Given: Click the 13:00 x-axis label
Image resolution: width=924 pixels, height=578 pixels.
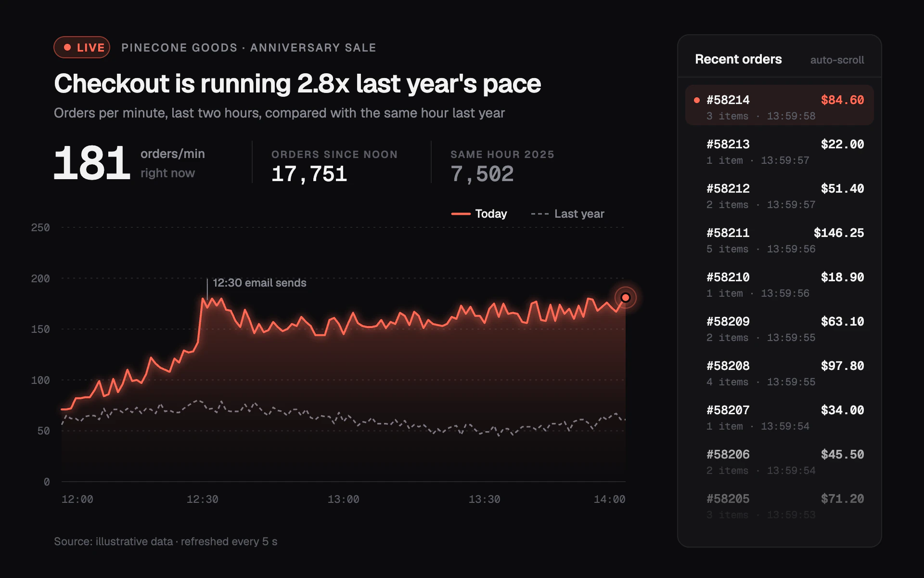Looking at the screenshot, I should (343, 499).
